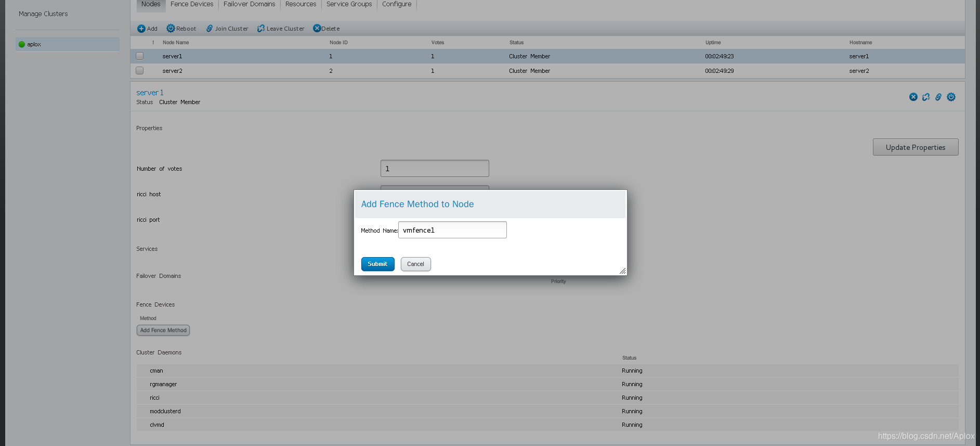
Task: Submit the new fence method
Action: pyautogui.click(x=377, y=264)
